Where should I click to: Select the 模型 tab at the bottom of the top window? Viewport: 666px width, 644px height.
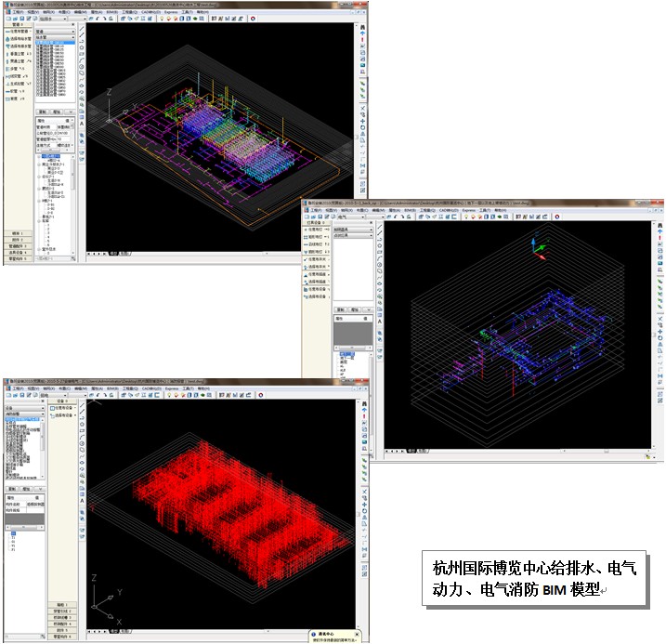[x=113, y=253]
